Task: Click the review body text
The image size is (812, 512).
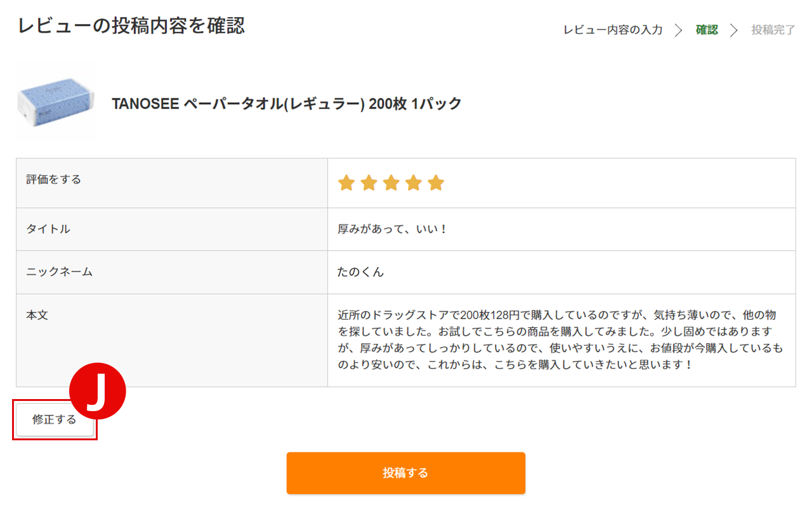Action: 561,340
